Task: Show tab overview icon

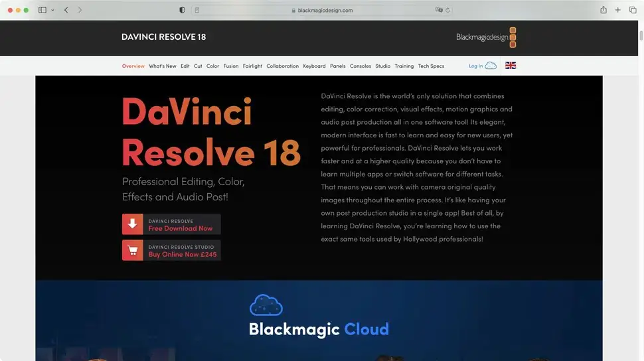Action: coord(633,10)
